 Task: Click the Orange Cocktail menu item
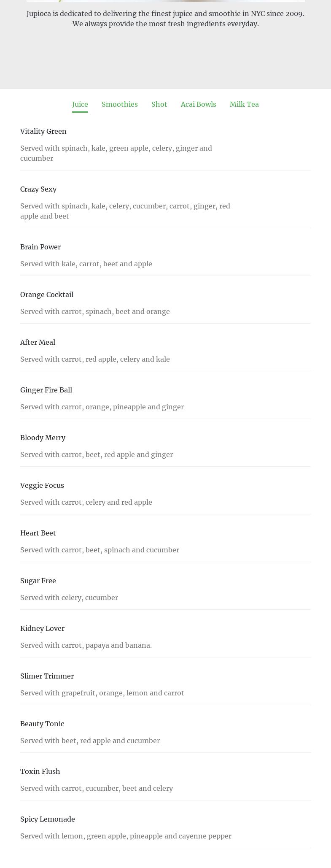click(47, 295)
